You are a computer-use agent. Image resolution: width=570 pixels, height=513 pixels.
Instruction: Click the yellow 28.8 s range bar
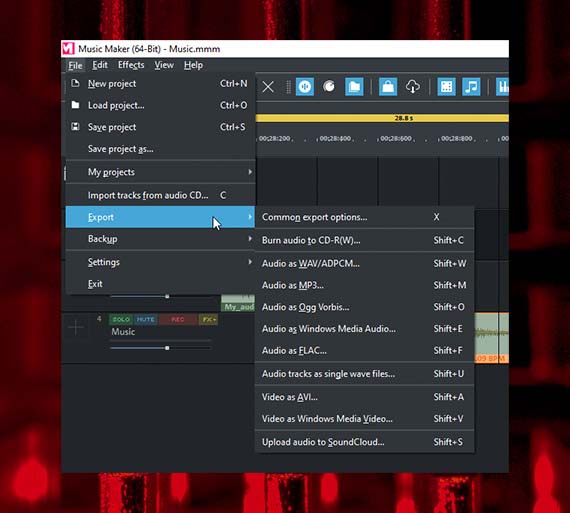382,118
